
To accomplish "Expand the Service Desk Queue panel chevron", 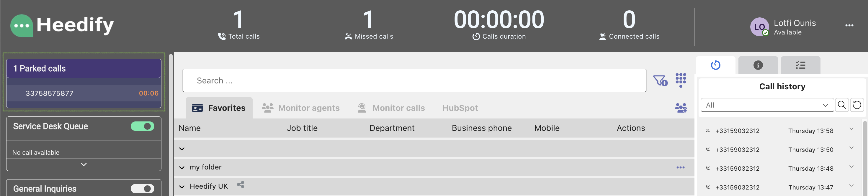I will (84, 164).
